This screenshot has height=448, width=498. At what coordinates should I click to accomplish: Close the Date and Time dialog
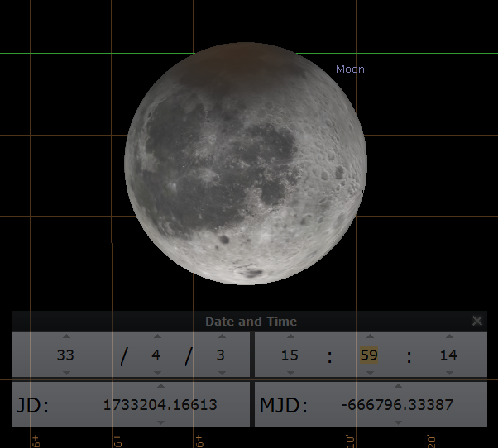coord(477,321)
